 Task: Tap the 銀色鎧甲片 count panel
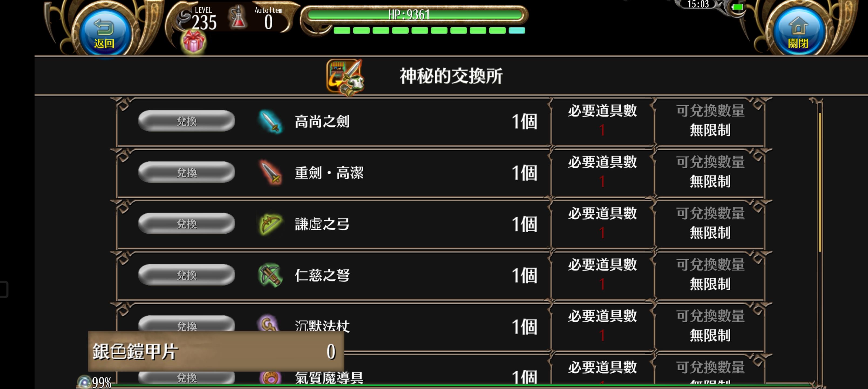216,351
